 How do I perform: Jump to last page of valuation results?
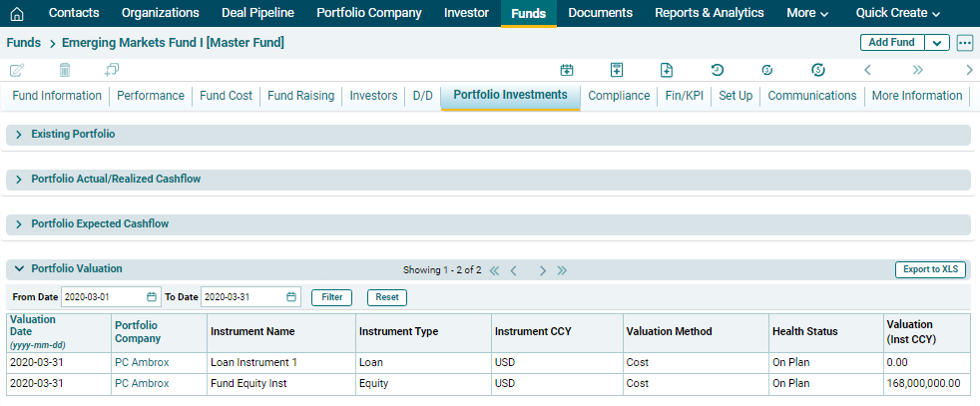coord(562,270)
